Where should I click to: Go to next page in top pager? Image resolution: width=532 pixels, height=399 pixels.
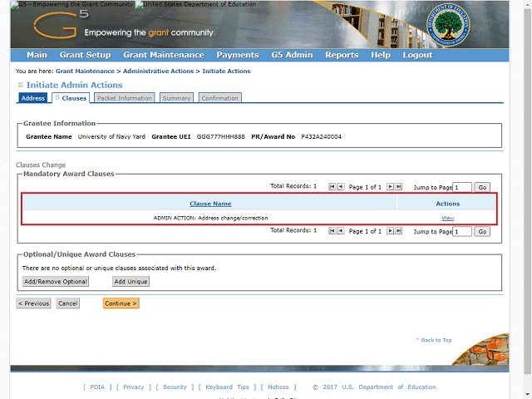390,186
